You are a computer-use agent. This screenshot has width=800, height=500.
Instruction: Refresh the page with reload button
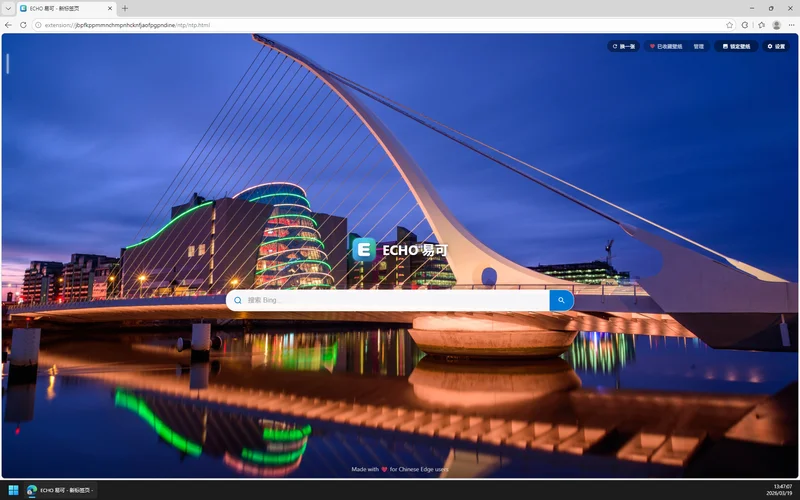click(x=23, y=24)
